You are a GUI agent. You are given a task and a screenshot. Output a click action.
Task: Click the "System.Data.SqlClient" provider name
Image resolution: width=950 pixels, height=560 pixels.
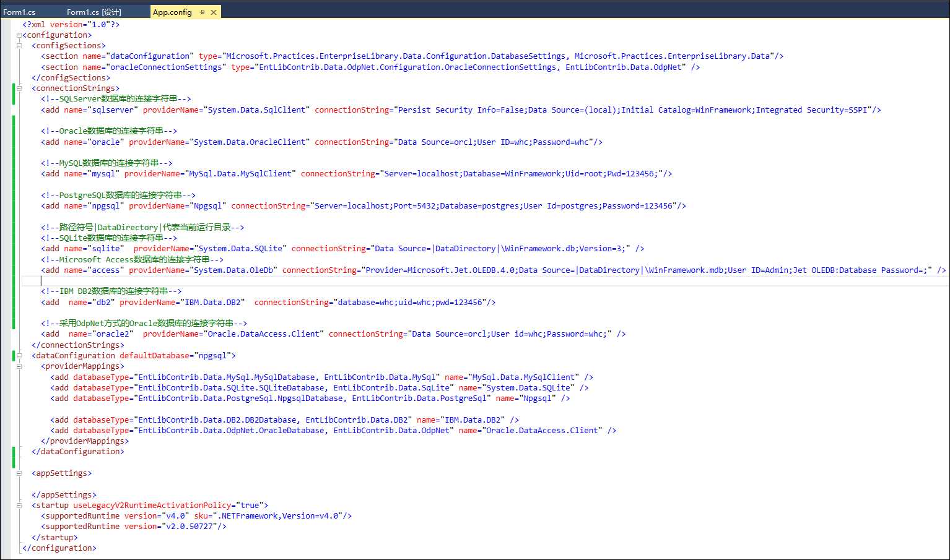(x=256, y=110)
